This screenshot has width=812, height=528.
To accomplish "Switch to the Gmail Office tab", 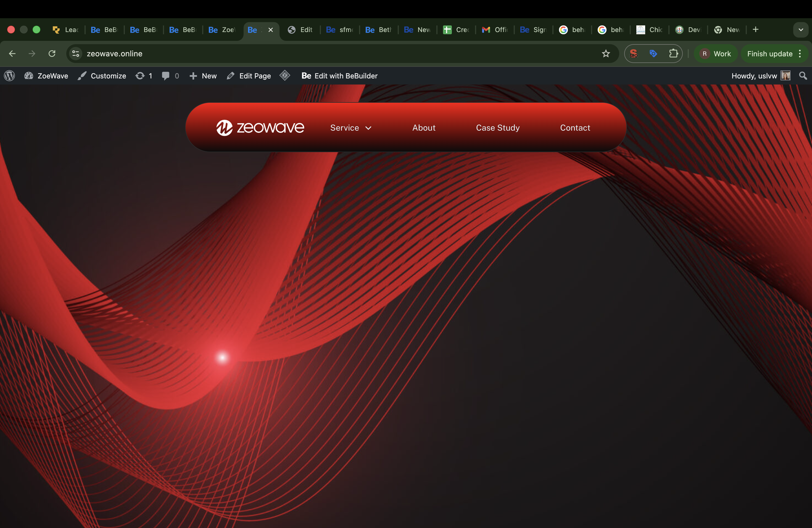I will tap(495, 30).
